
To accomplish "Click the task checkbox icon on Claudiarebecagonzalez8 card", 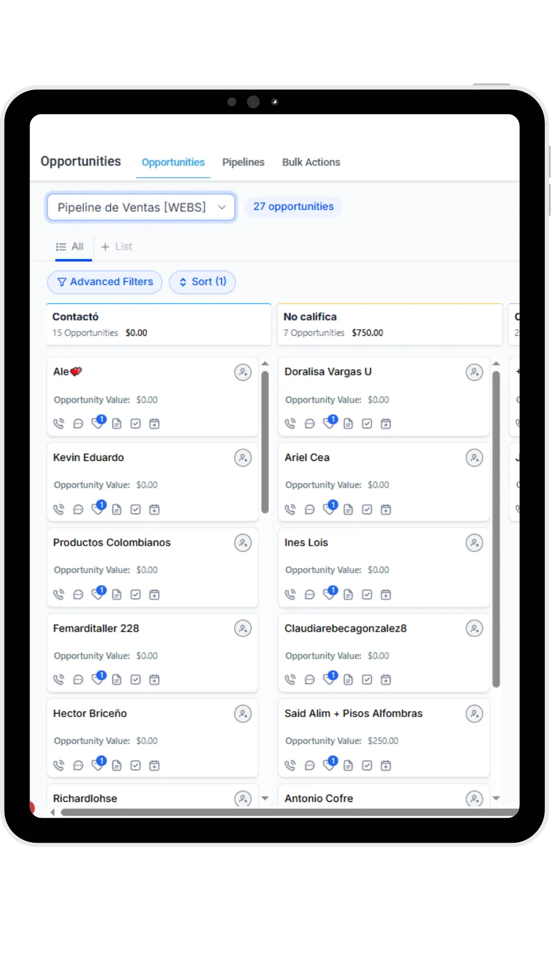I will coord(367,679).
